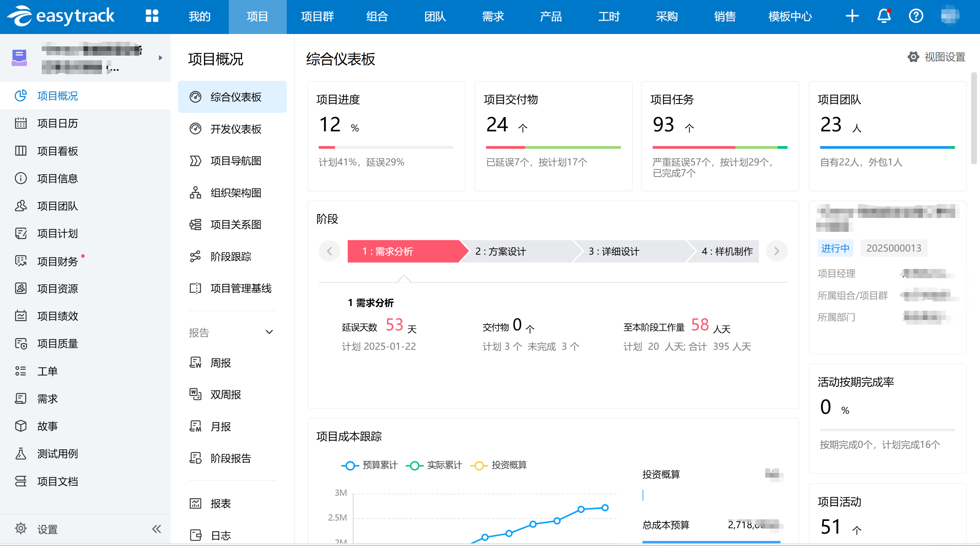Click the notification bell icon

pos(883,16)
